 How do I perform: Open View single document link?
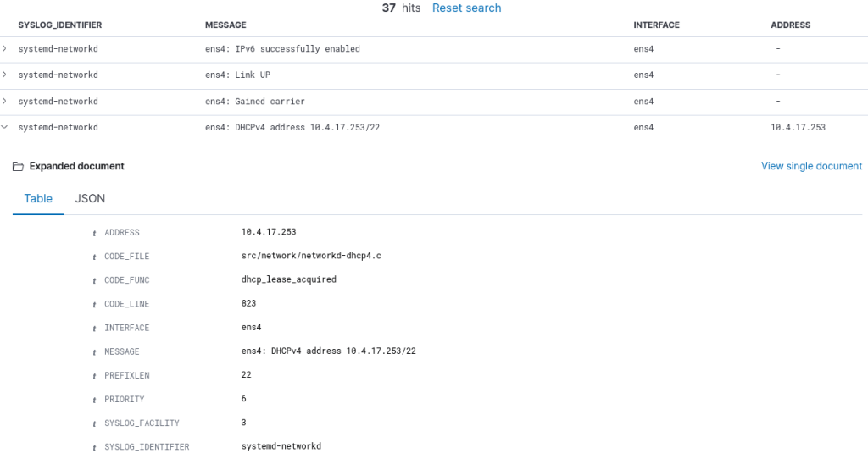pos(811,166)
